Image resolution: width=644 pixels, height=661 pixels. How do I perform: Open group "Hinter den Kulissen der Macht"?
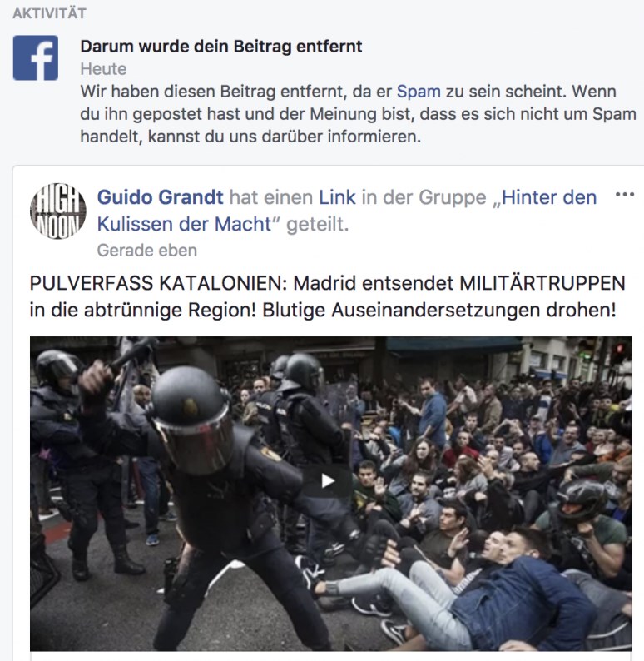347,211
